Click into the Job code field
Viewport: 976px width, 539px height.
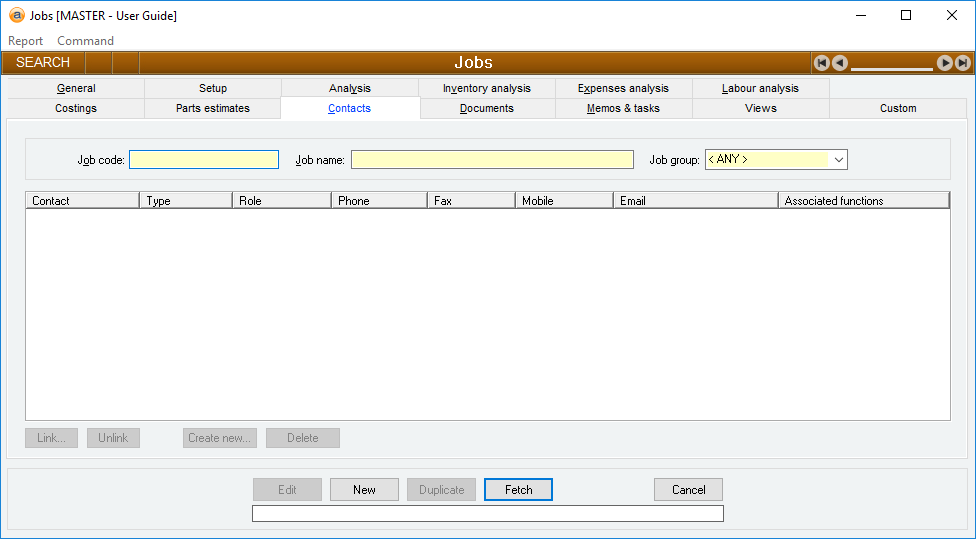tap(204, 160)
